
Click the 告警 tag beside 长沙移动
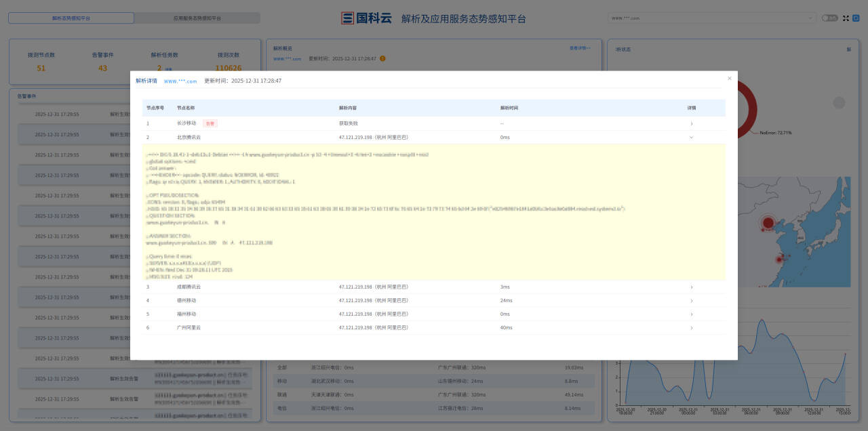pos(210,123)
